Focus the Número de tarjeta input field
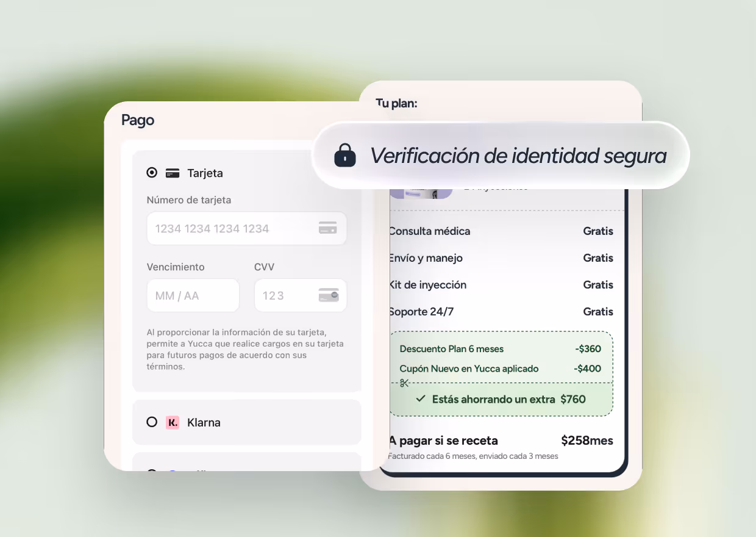Screen dimensions: 756x537 coord(247,228)
